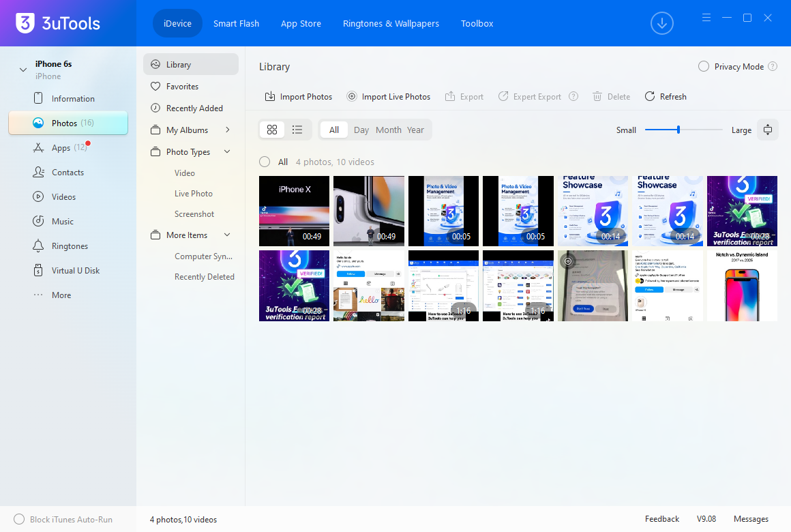Select first Feature Showcase 00:14 video

pyautogui.click(x=593, y=211)
